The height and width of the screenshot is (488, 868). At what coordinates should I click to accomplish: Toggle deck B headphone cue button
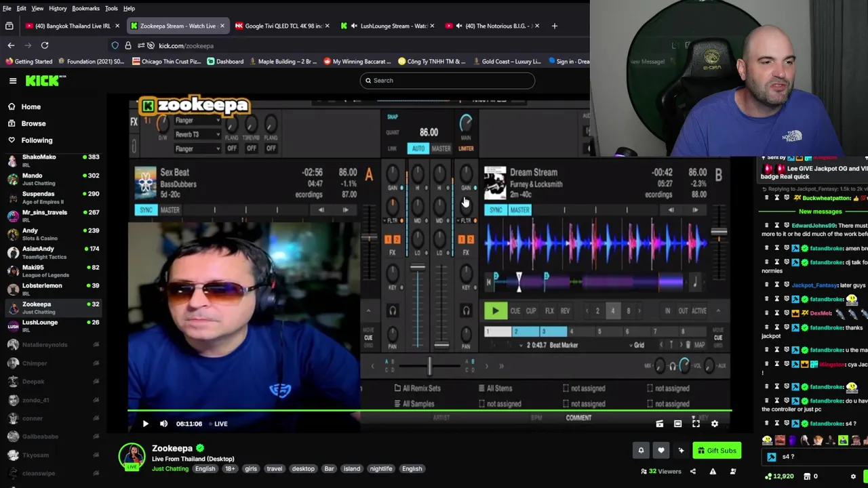coord(466,311)
